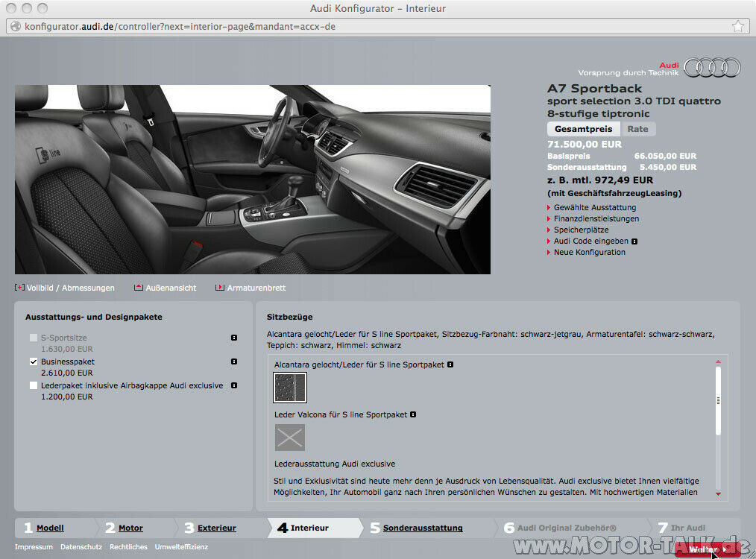
Task: Show the Armaturenbrett view icon
Action: tap(218, 287)
